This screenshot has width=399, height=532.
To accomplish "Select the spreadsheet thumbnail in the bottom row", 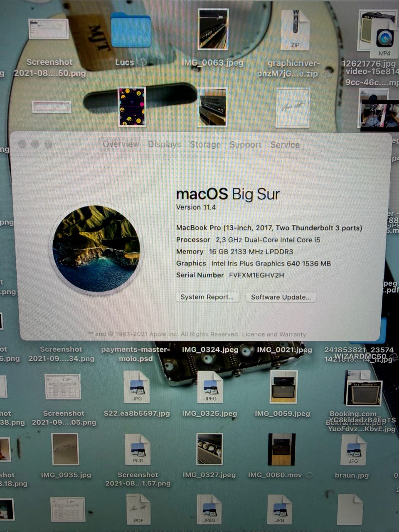I will [68, 510].
